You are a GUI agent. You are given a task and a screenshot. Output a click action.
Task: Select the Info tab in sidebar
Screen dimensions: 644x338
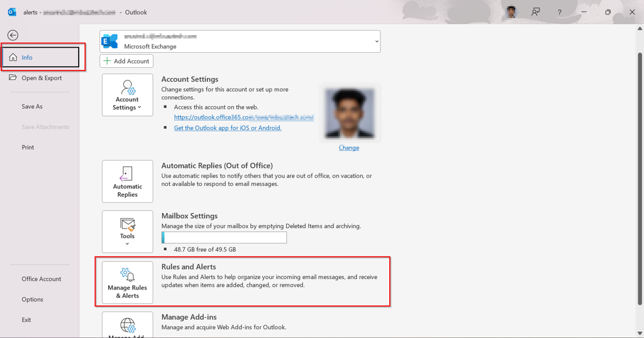[40, 58]
